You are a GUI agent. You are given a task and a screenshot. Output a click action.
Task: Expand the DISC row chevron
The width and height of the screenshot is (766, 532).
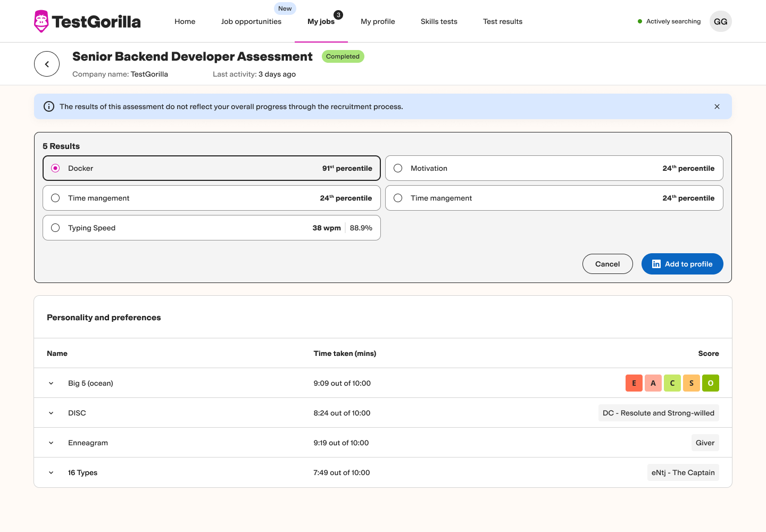(51, 413)
